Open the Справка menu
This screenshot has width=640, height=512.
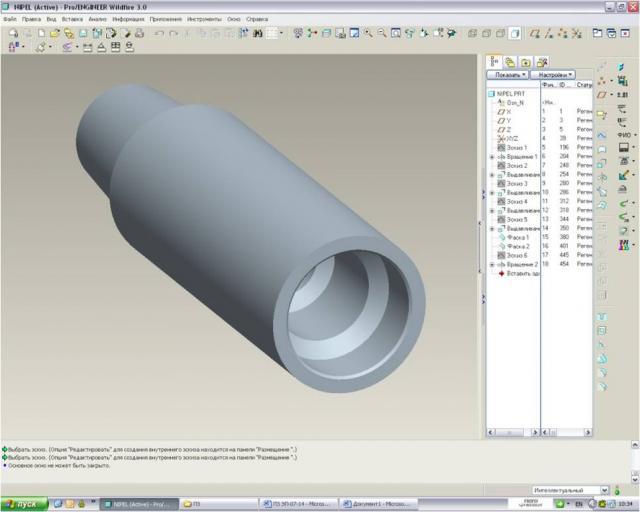click(x=257, y=19)
